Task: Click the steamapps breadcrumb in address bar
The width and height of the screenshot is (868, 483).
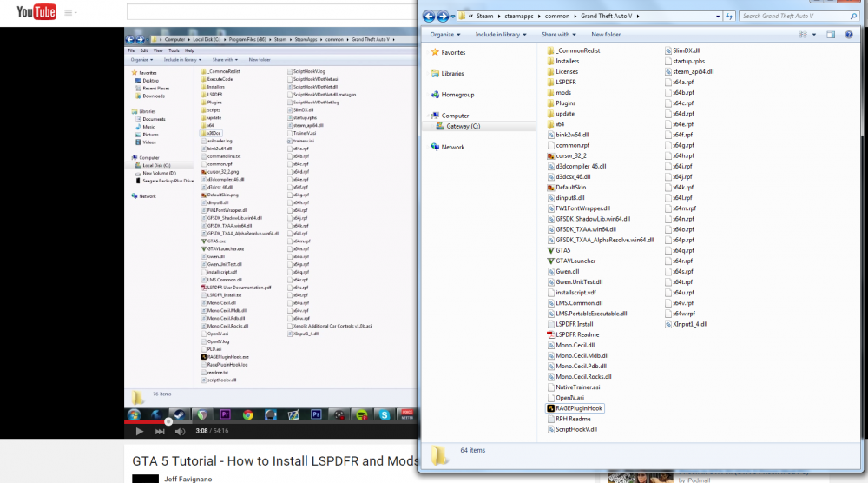Action: click(x=519, y=16)
